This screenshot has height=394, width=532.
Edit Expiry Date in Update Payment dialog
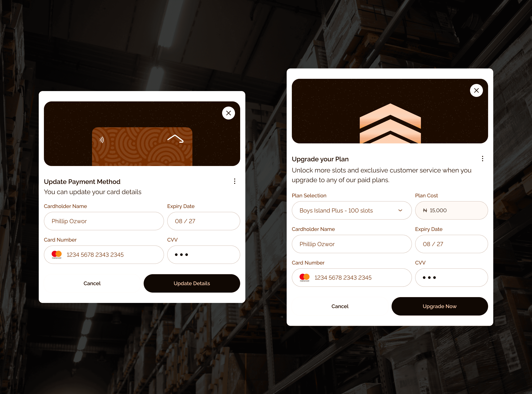(x=204, y=221)
